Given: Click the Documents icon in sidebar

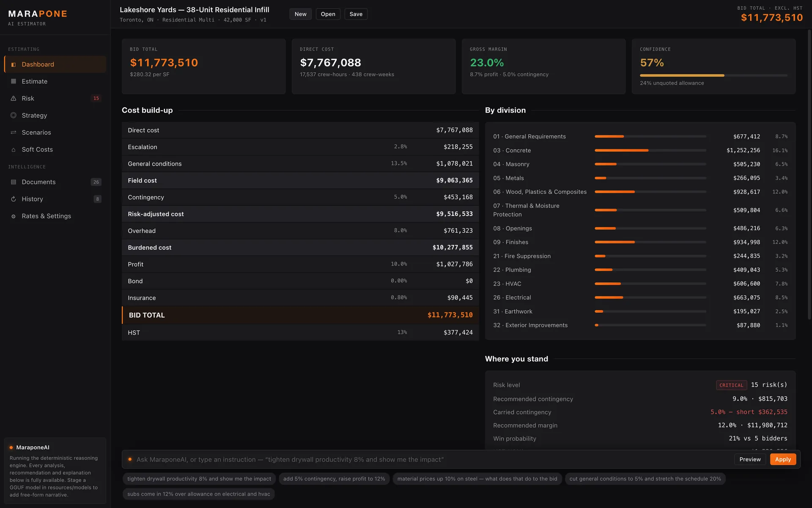Looking at the screenshot, I should point(14,182).
